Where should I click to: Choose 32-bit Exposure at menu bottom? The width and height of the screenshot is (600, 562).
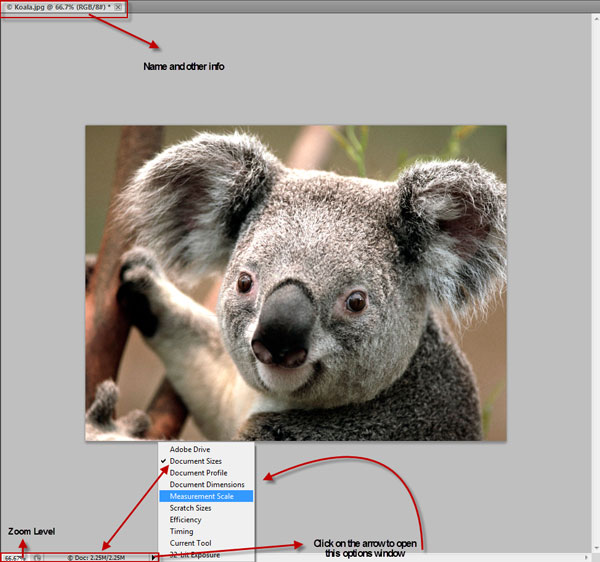[x=195, y=554]
